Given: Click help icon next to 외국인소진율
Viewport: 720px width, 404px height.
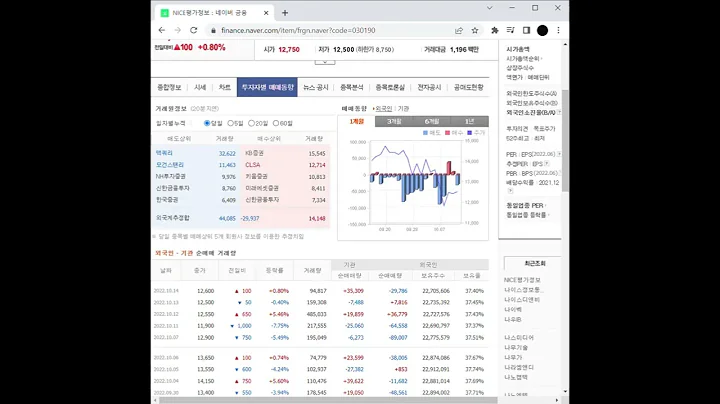Looking at the screenshot, I should point(559,112).
